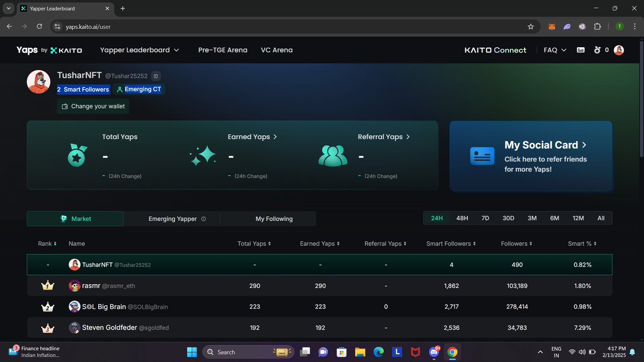Sort by Smart Followers column
This screenshot has height=362, width=644.
(x=451, y=243)
